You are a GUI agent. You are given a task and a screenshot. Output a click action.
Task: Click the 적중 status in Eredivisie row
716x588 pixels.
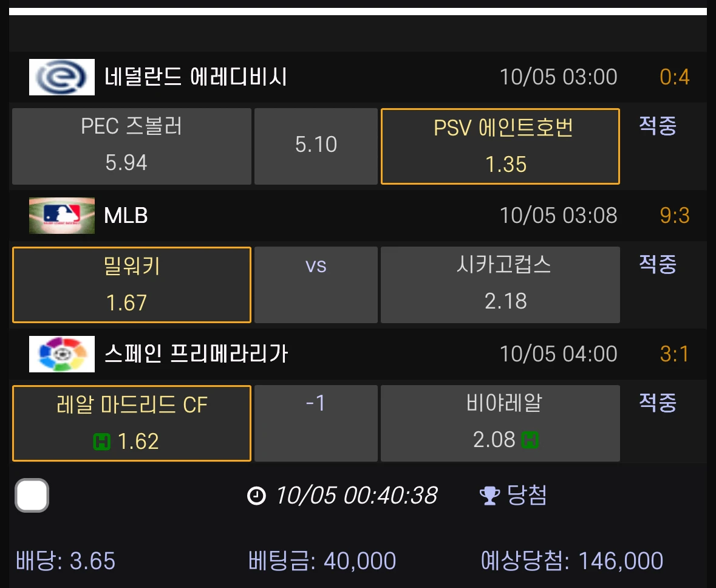pyautogui.click(x=658, y=126)
